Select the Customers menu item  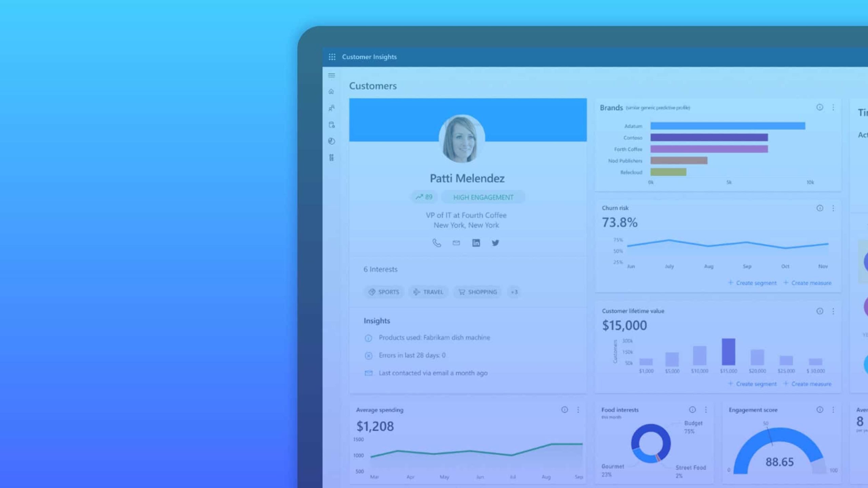click(332, 108)
